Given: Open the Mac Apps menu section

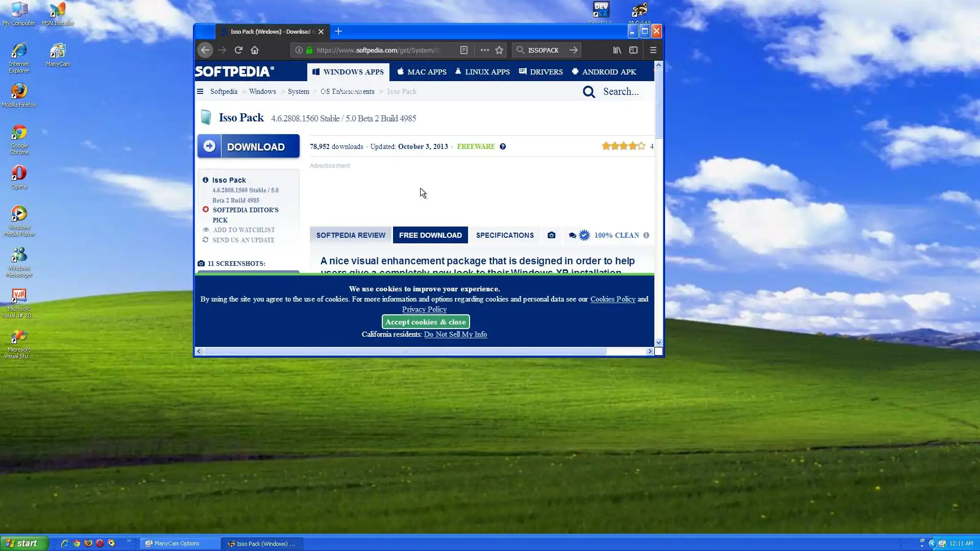Looking at the screenshot, I should click(x=422, y=72).
